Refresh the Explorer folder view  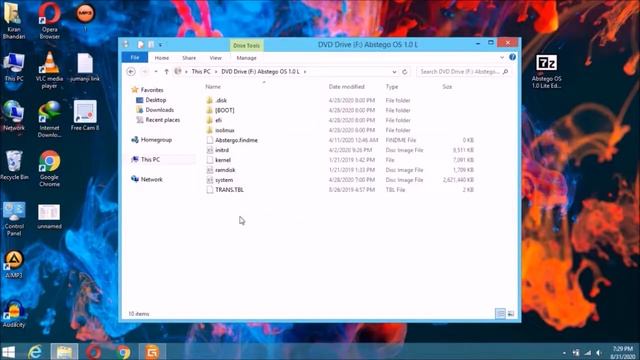tap(404, 72)
